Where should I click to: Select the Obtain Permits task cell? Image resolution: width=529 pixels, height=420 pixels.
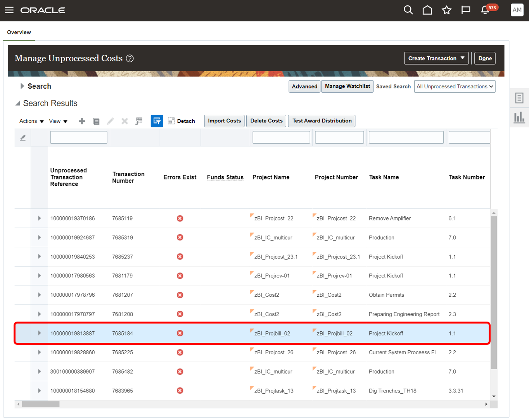pyautogui.click(x=386, y=295)
